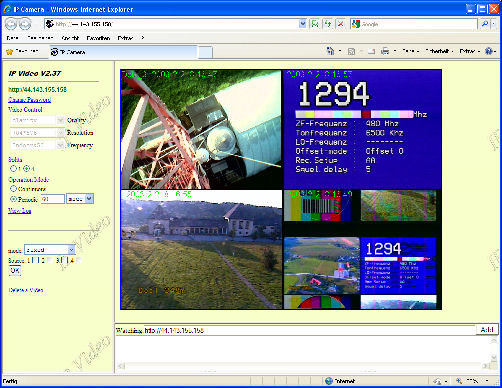Tick Source checkbox 2
502x388 pixels.
click(49, 260)
